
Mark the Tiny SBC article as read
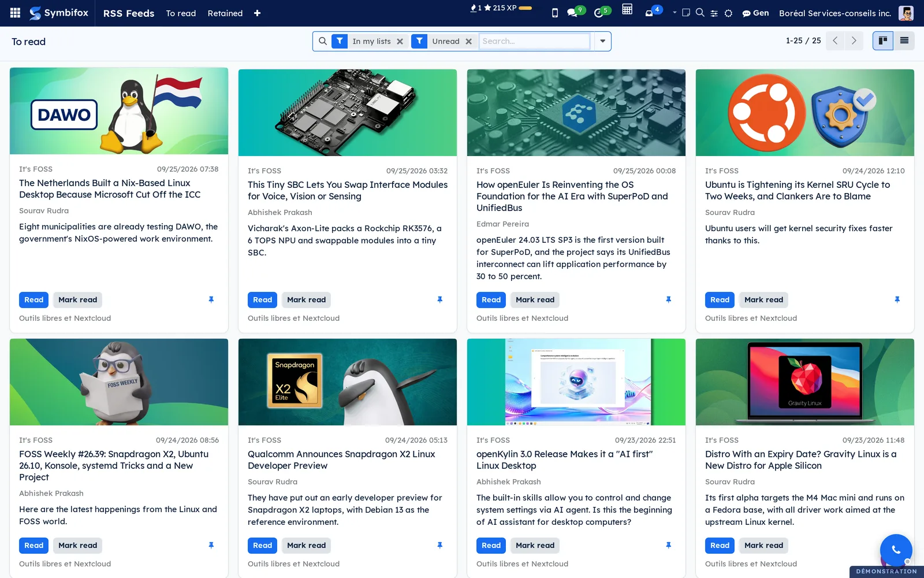[307, 299]
